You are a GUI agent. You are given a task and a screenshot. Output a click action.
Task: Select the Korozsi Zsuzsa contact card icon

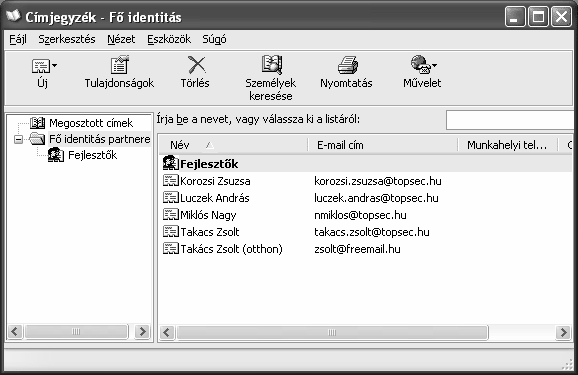(171, 181)
